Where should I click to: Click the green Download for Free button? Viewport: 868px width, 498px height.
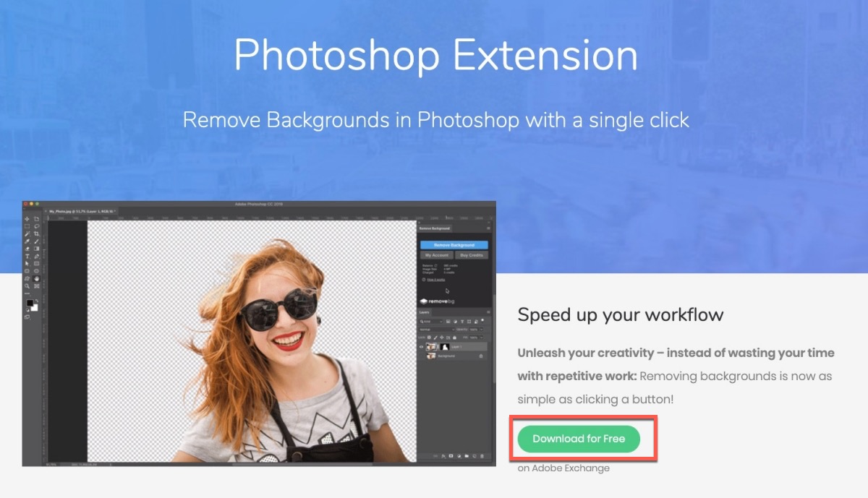pos(579,439)
